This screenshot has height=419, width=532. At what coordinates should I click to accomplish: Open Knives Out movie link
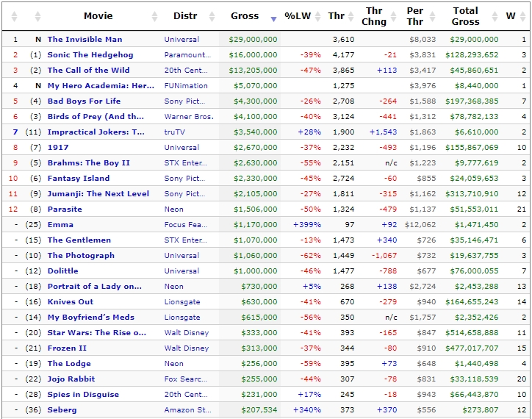71,302
